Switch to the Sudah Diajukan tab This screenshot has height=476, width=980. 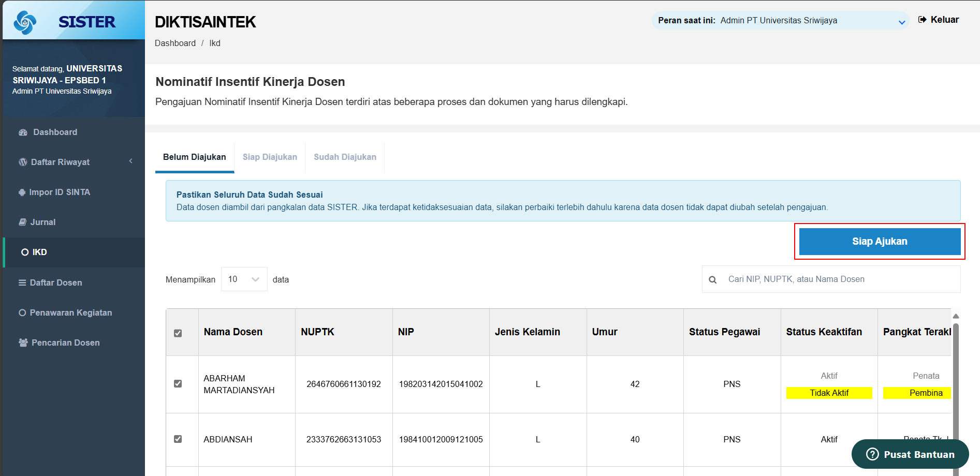coord(345,157)
